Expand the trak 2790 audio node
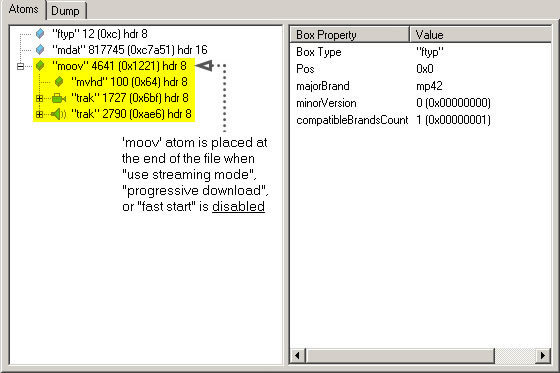This screenshot has width=560, height=373. tap(39, 114)
